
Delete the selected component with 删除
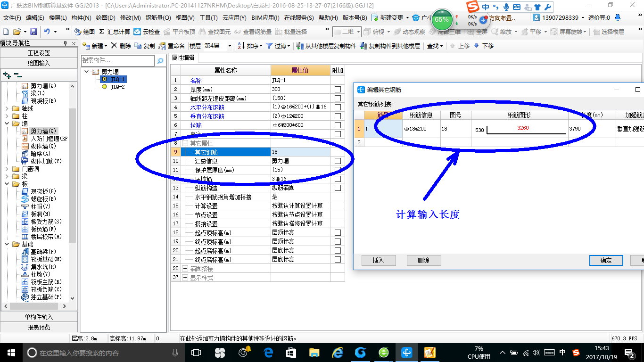point(121,46)
